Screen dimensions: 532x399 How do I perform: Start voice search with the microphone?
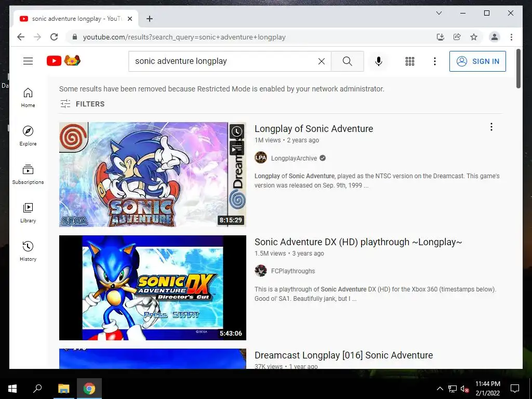[379, 61]
